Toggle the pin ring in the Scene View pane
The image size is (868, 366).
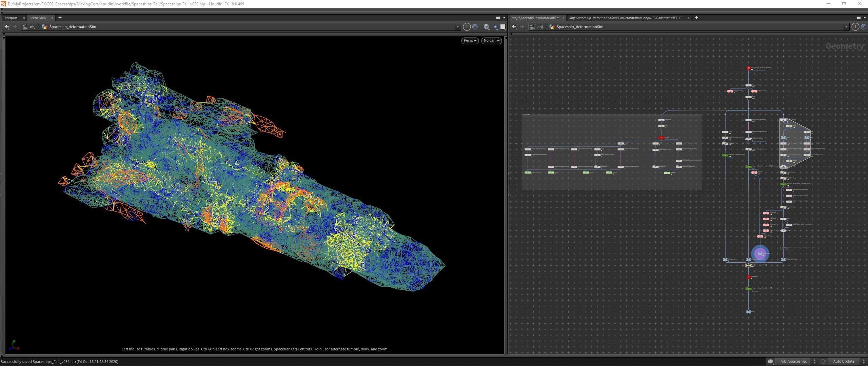[475, 27]
